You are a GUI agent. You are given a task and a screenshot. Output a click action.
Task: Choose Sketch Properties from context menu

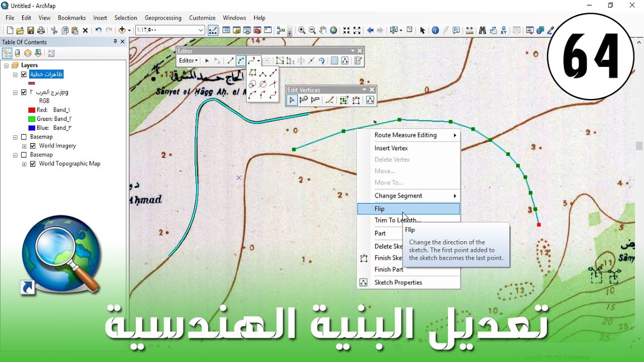pos(409,283)
